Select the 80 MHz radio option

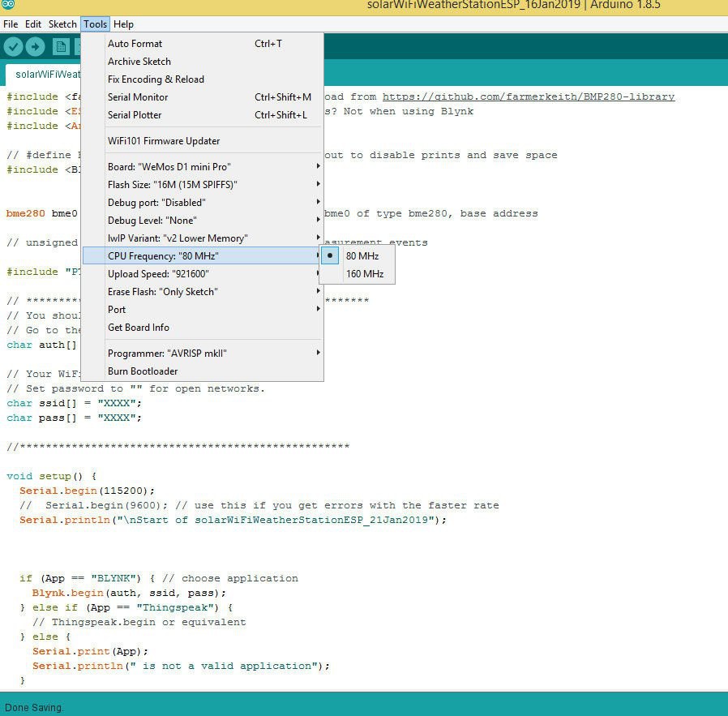pyautogui.click(x=357, y=256)
